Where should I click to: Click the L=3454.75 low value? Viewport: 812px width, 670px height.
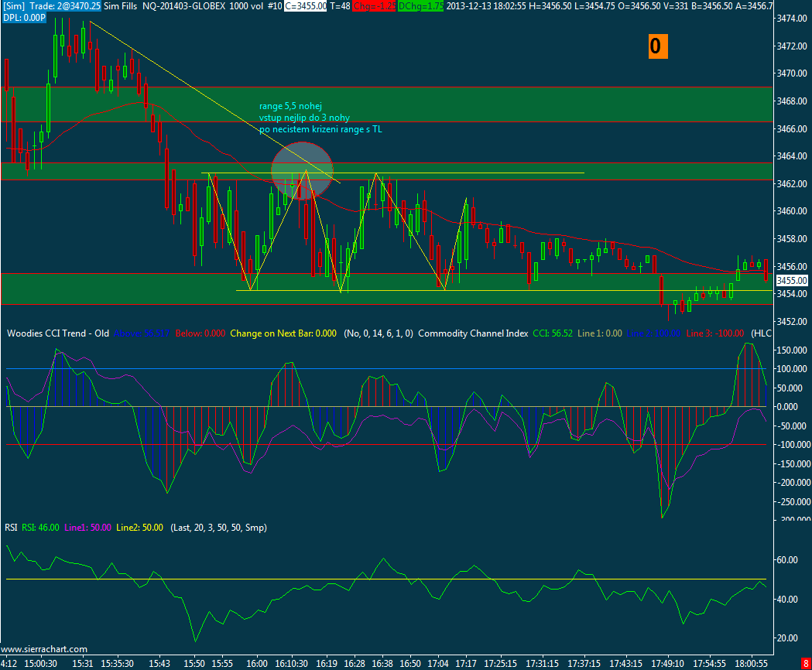[x=594, y=6]
